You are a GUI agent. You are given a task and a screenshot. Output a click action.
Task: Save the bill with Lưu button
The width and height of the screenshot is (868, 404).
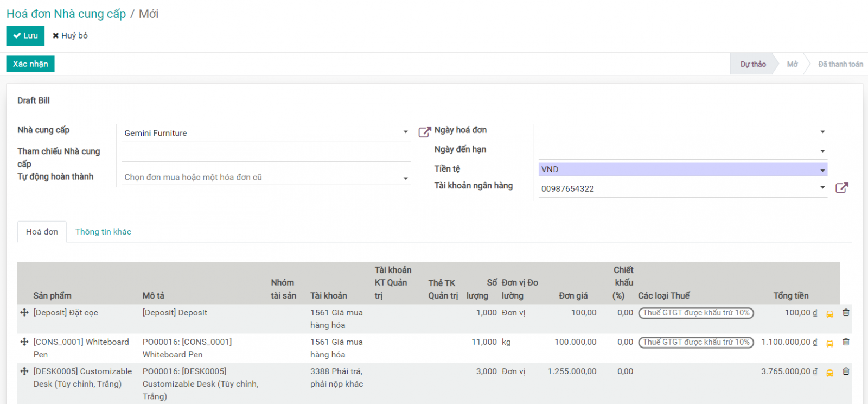[25, 36]
